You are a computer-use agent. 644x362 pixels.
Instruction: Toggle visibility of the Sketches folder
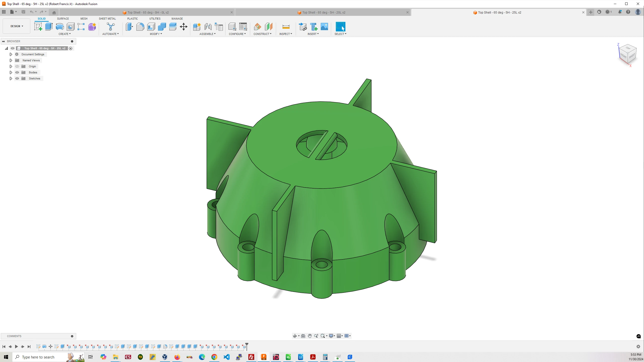[17, 78]
